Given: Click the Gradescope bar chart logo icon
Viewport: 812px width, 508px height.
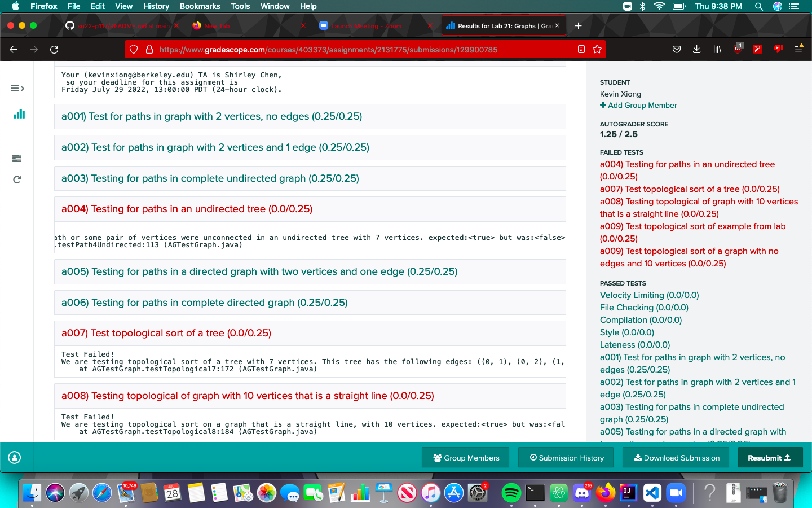Looking at the screenshot, I should 19,114.
